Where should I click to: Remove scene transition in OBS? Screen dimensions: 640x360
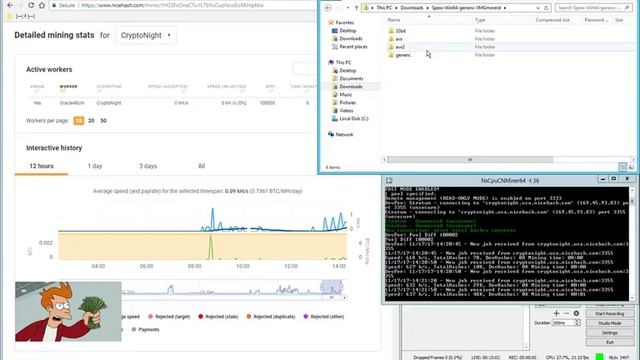(x=566, y=313)
